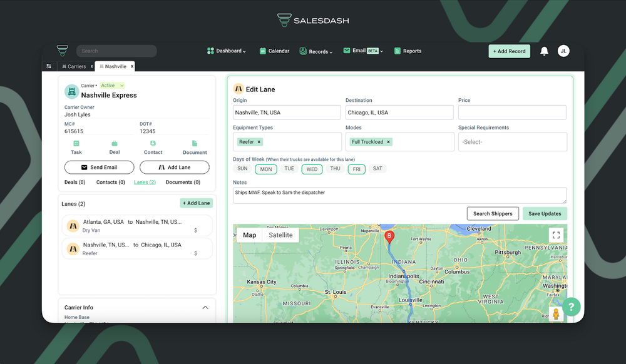Image resolution: width=626 pixels, height=364 pixels.
Task: Open the Active status dropdown
Action: [112, 85]
